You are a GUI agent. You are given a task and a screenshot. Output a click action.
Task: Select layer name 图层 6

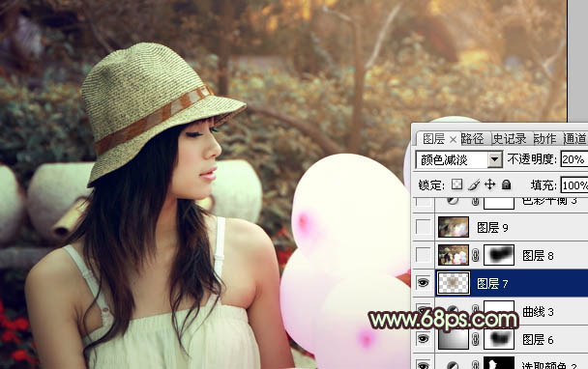pos(538,340)
